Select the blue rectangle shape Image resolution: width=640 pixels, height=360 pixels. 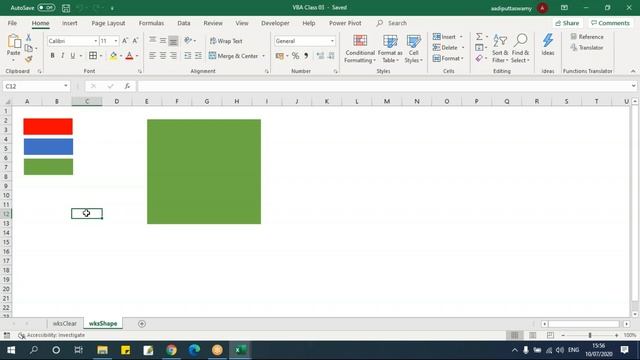click(48, 147)
